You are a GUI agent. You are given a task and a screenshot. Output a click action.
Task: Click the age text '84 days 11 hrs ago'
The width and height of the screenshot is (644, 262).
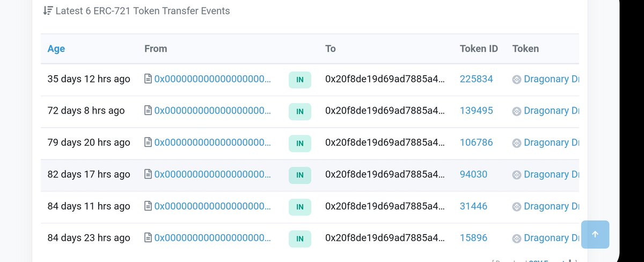[x=89, y=206]
